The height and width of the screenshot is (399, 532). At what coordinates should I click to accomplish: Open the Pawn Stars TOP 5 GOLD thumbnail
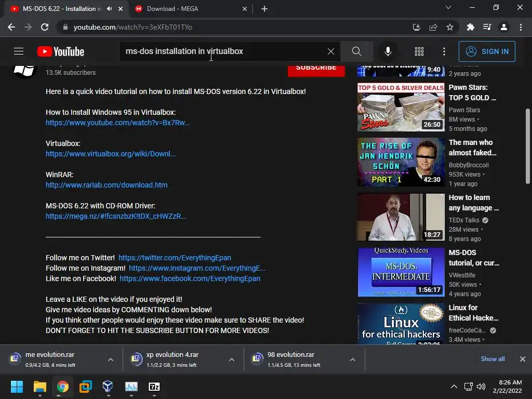click(401, 107)
